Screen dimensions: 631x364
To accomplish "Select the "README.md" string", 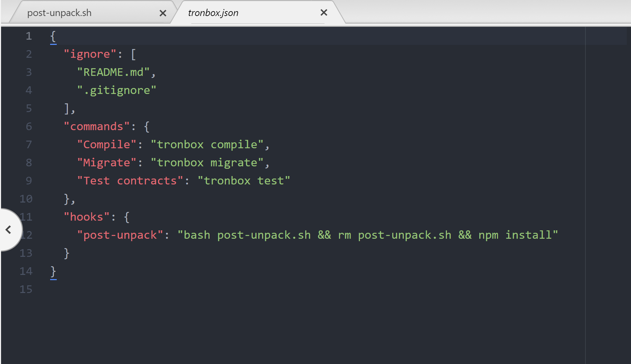I will pyautogui.click(x=115, y=72).
